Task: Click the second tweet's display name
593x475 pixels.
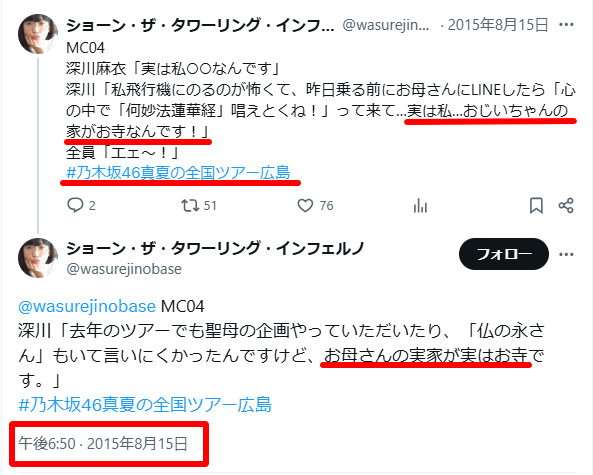Action: 215,248
